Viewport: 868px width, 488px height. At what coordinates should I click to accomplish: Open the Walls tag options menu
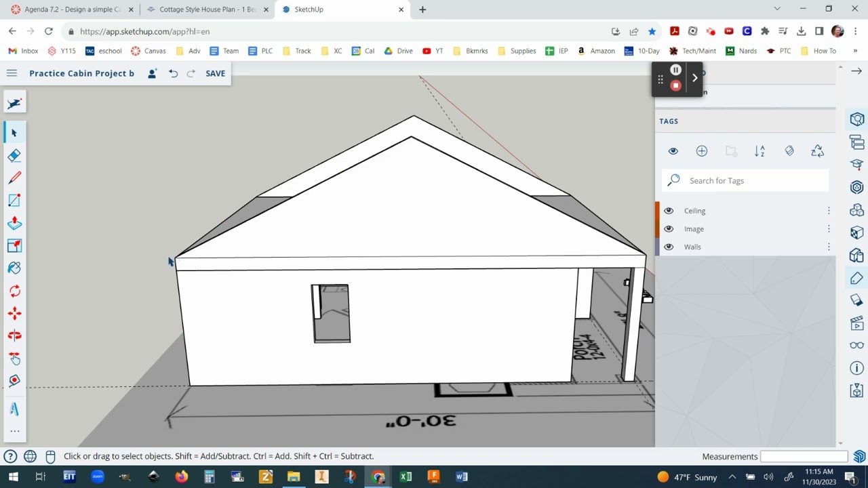(x=829, y=247)
